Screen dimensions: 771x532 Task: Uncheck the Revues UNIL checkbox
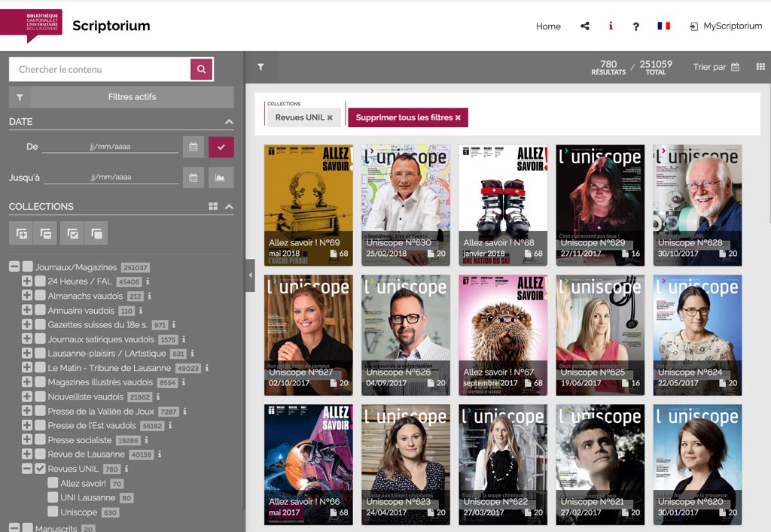coord(41,469)
